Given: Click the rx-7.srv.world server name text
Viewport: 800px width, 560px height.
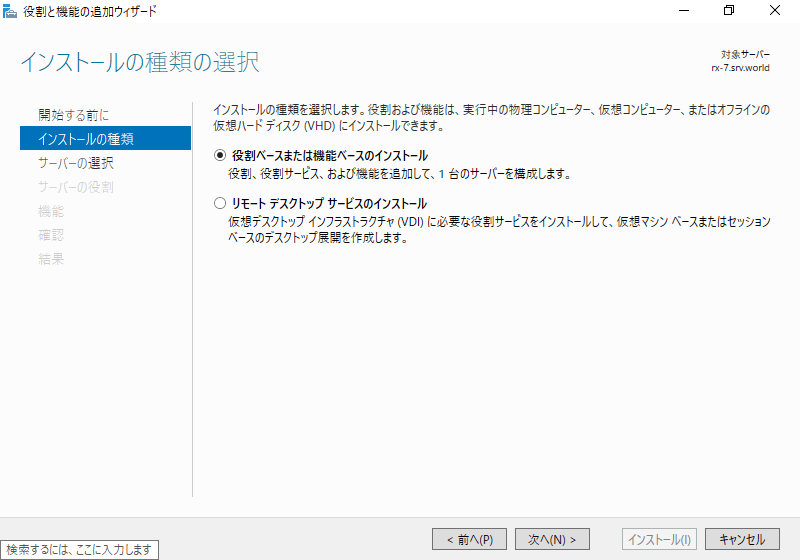Looking at the screenshot, I should pos(740,68).
